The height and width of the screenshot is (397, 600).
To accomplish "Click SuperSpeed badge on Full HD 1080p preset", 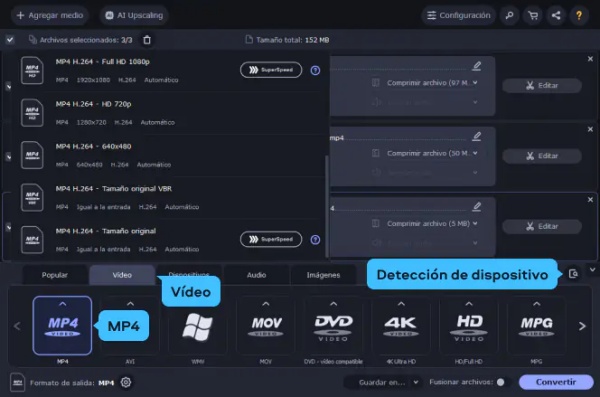I will click(271, 70).
